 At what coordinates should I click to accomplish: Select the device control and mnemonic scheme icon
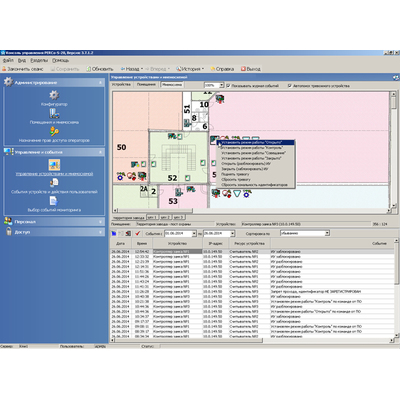(54, 165)
